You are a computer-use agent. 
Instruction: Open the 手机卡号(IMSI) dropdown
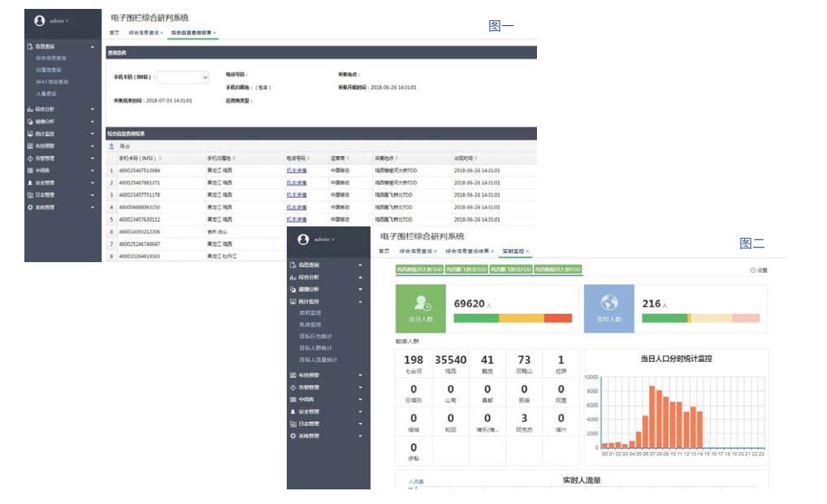pos(183,78)
